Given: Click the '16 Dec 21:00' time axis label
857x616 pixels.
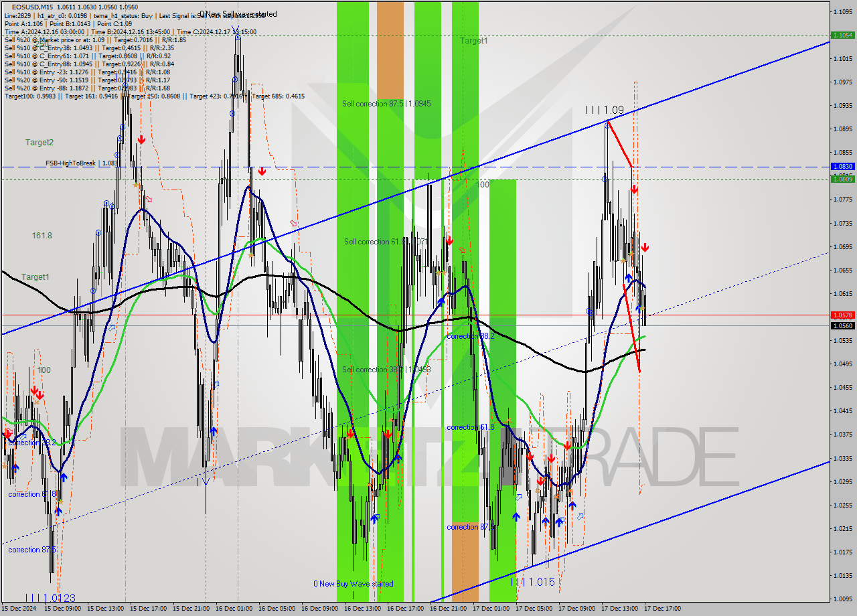Looking at the screenshot, I should click(x=448, y=609).
